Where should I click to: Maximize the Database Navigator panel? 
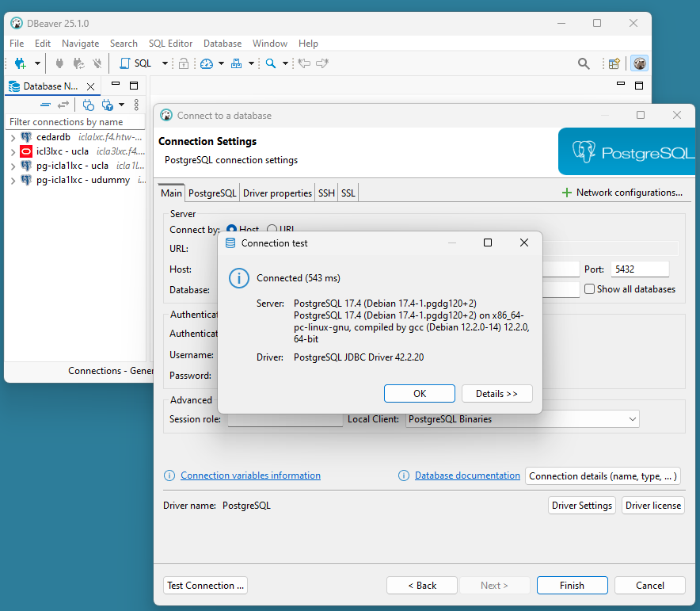134,86
